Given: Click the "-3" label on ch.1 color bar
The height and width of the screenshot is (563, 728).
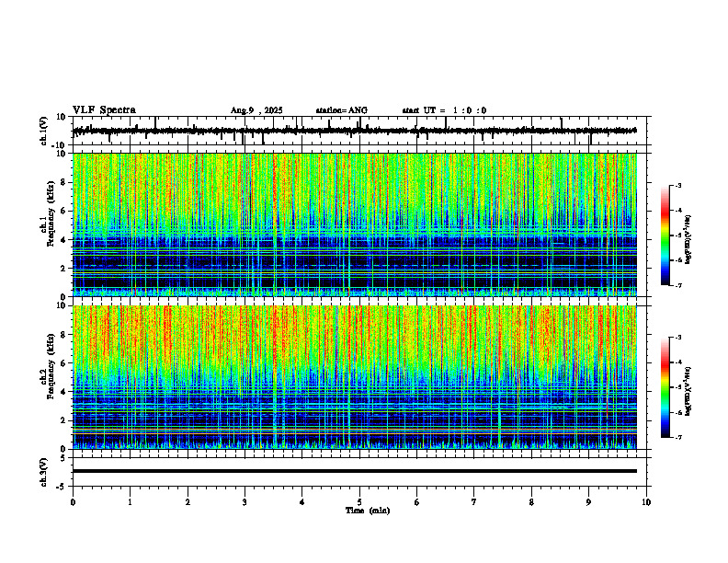Looking at the screenshot, I should (678, 185).
